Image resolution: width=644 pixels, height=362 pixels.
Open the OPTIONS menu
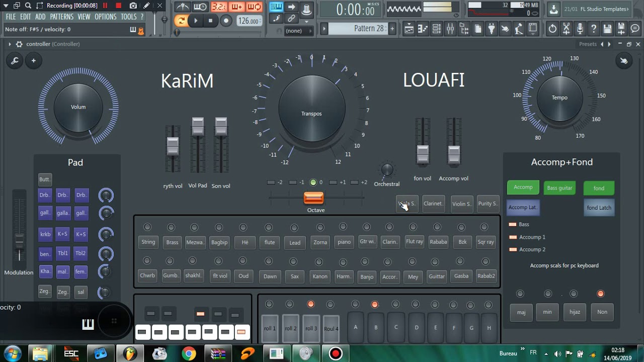point(106,17)
